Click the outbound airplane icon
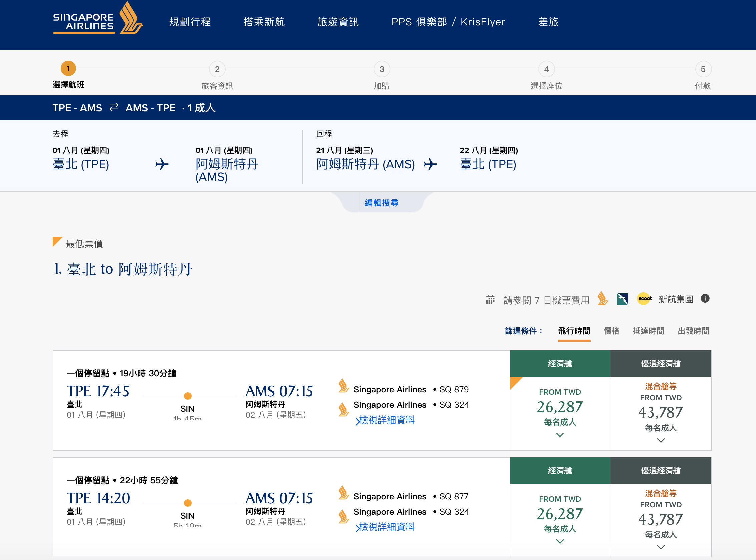This screenshot has width=756, height=560. 162,164
